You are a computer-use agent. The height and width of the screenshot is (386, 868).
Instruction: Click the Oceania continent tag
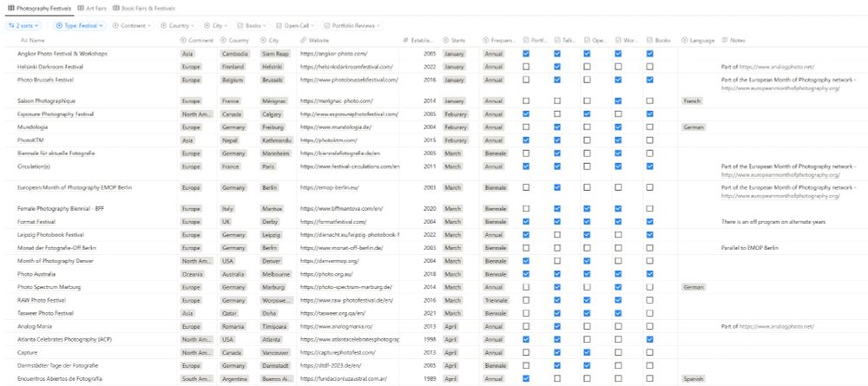coord(192,274)
